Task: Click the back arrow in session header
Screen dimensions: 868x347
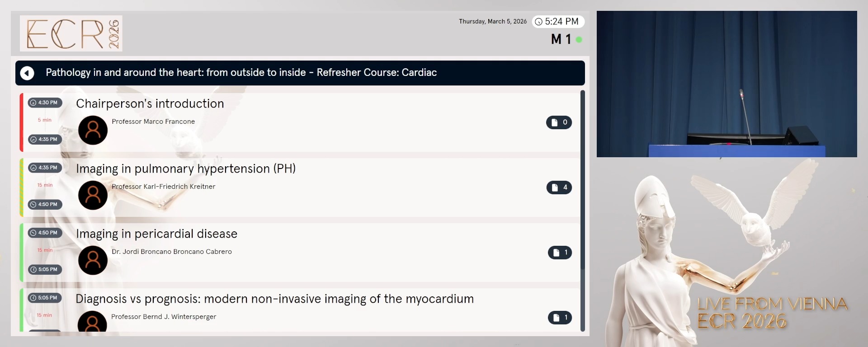Action: click(x=27, y=73)
